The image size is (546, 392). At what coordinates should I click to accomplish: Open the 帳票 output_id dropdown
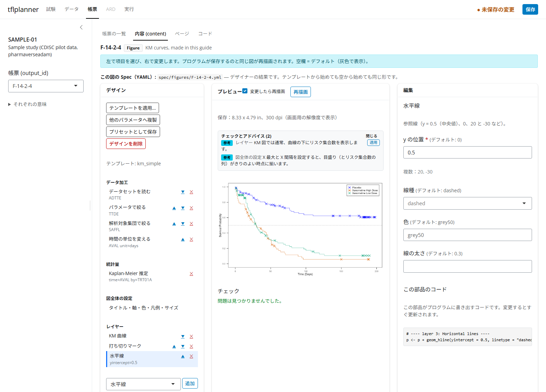(x=46, y=86)
